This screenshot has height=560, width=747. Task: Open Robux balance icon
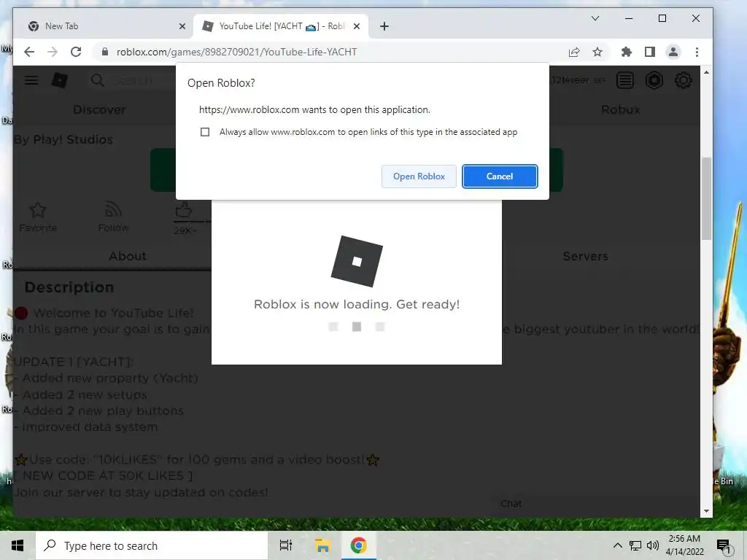654,80
